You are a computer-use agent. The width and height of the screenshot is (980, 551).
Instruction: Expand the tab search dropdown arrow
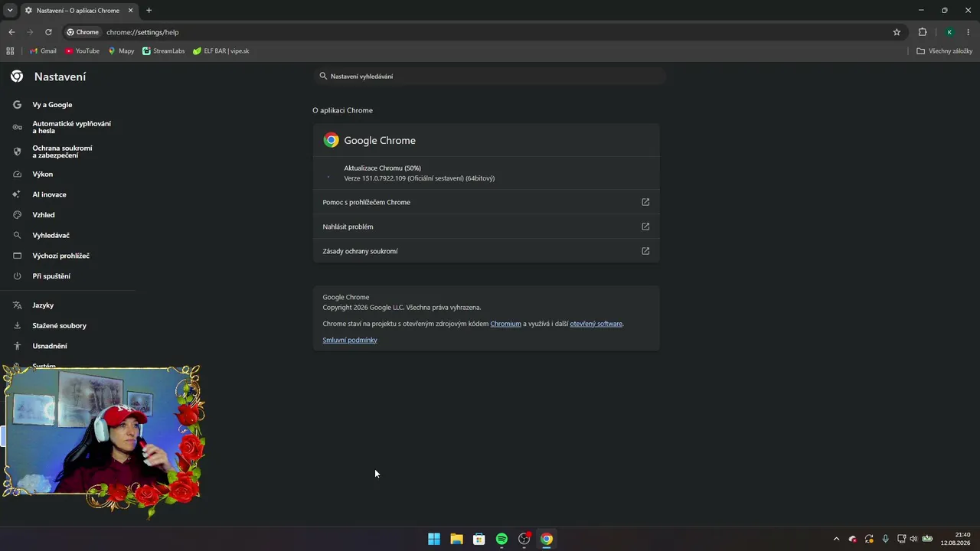click(10, 11)
